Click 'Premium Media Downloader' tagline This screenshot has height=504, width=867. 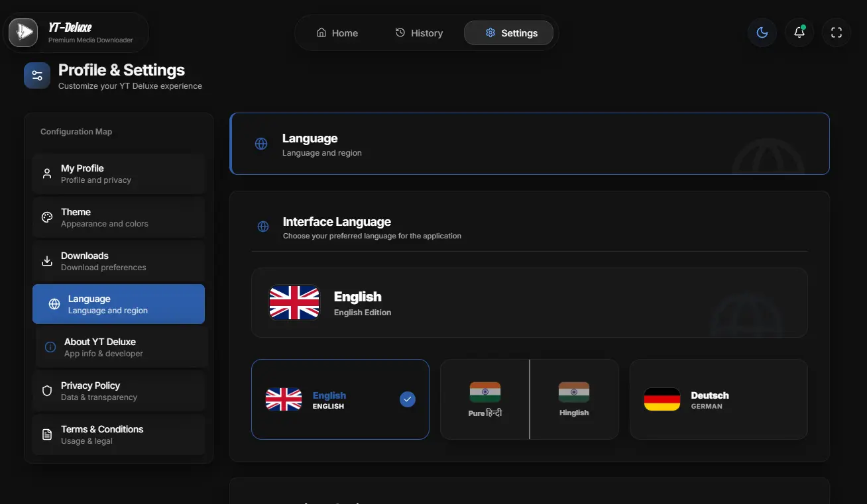91,40
